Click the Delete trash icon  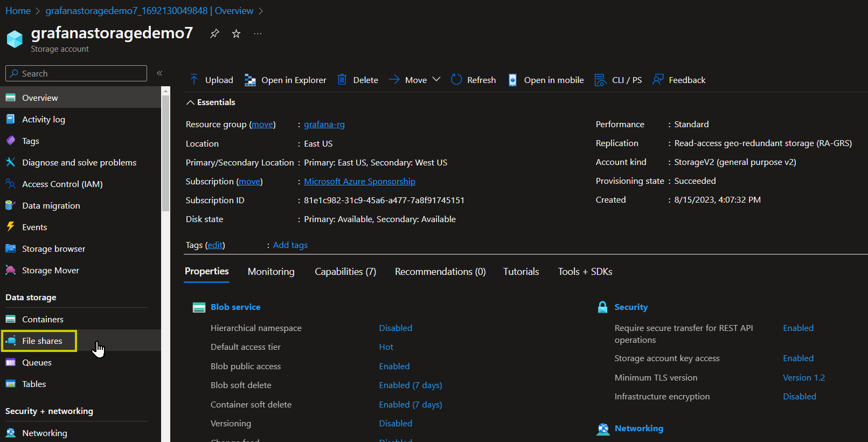coord(342,80)
